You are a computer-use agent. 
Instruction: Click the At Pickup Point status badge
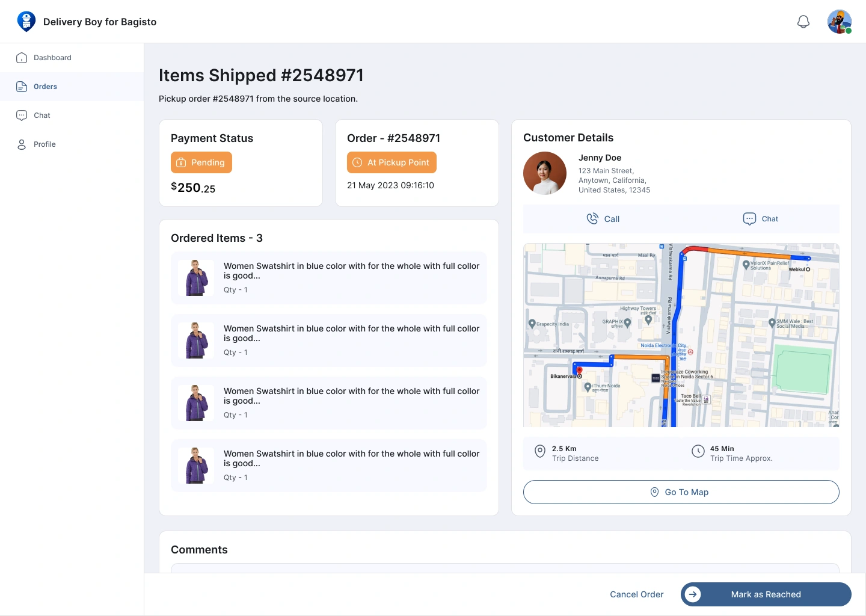[x=392, y=162]
